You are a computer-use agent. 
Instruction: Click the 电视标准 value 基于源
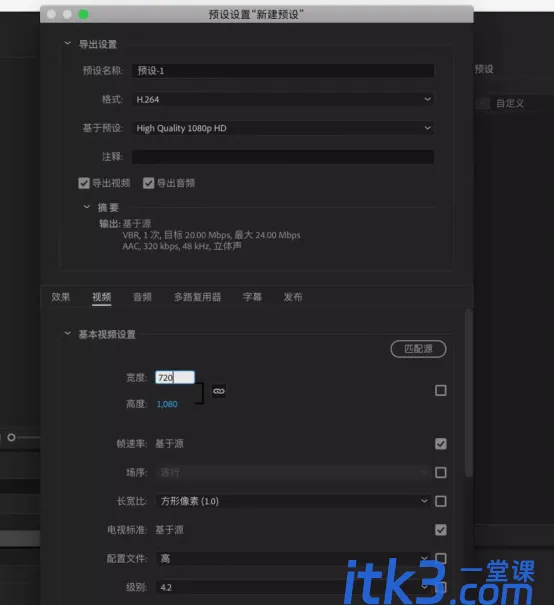click(169, 530)
